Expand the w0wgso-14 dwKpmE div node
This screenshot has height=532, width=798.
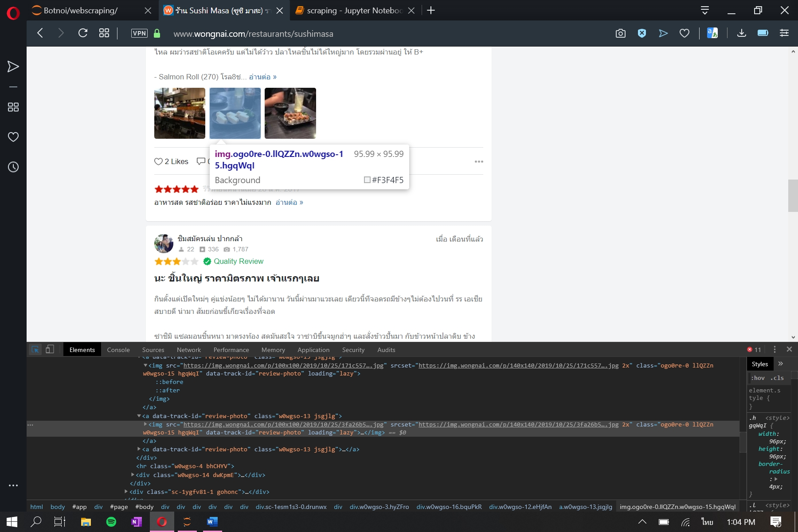click(x=133, y=475)
